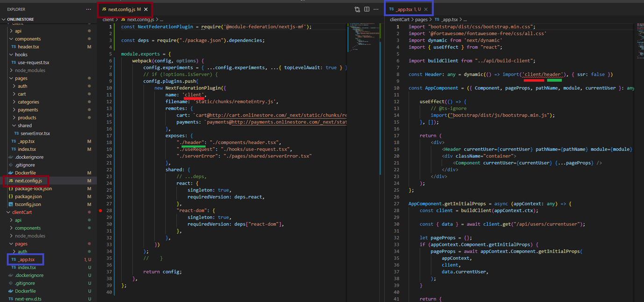Screen dimensions: 644x302
Task: Expand the categories folder
Action: 28,102
